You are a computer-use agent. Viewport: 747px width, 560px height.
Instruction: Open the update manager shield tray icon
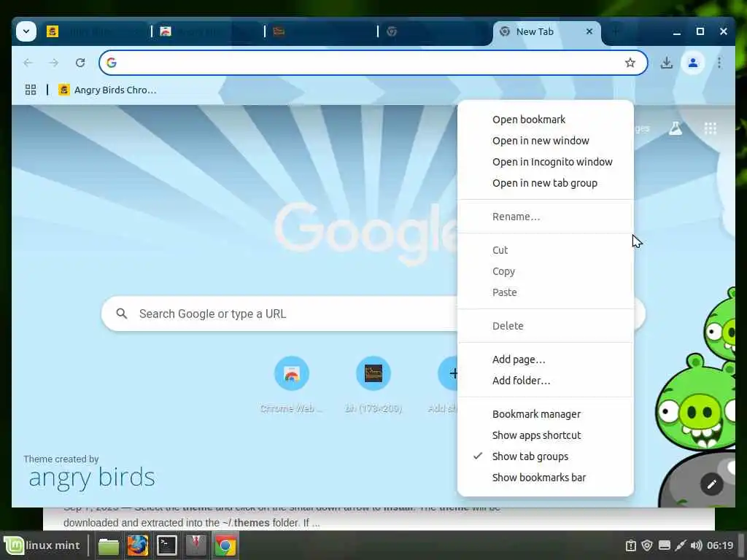(646, 545)
